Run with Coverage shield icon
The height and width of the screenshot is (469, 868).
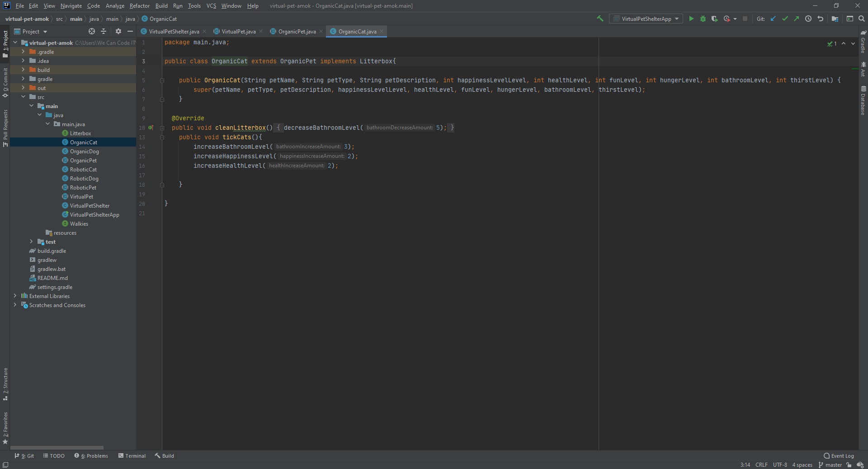point(714,19)
